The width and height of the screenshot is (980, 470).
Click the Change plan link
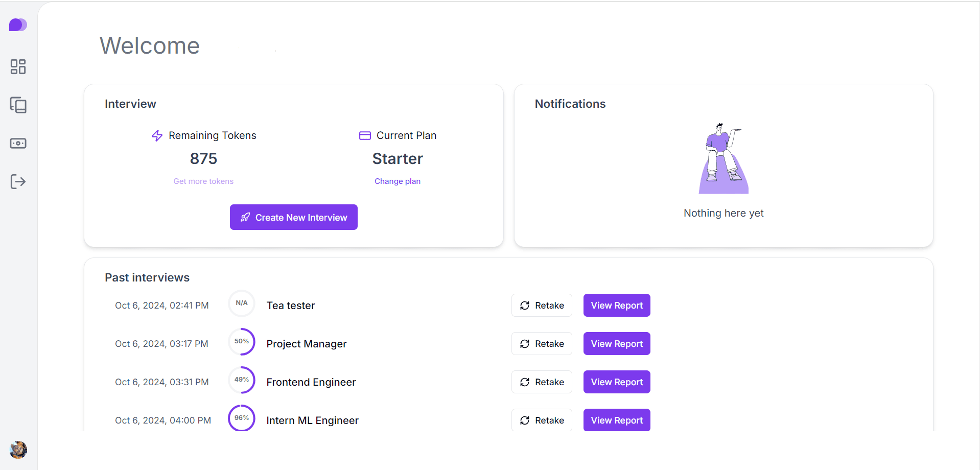tap(397, 181)
